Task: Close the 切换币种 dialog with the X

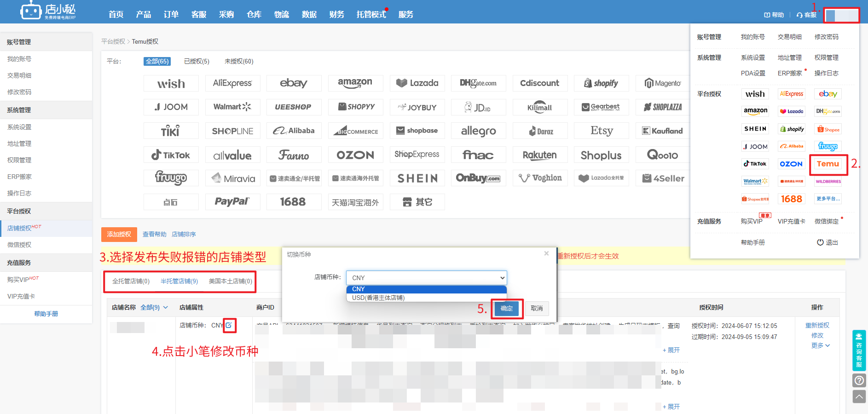Action: click(546, 253)
